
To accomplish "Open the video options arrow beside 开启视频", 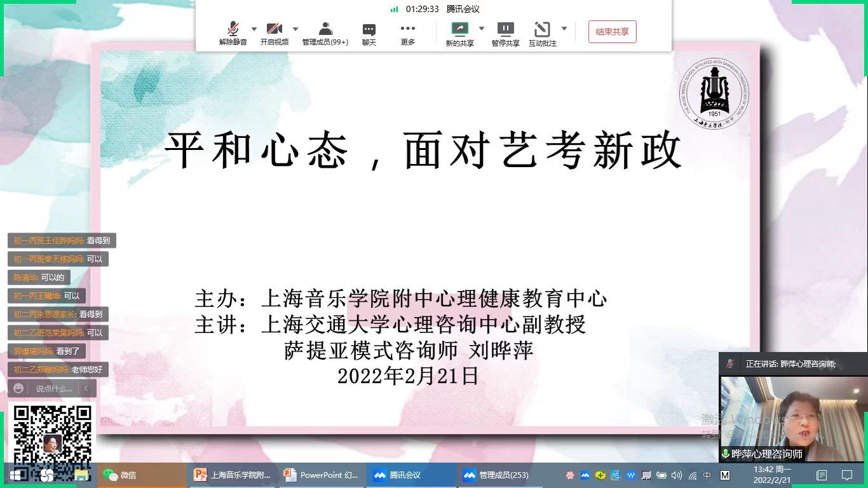I will [x=295, y=29].
